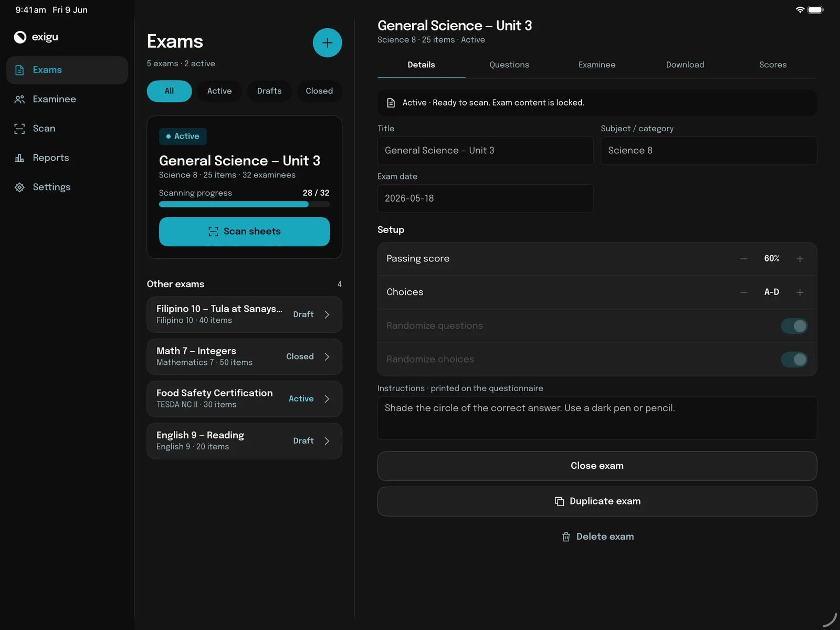Open Reports via its sidebar chart icon
This screenshot has height=630, width=840.
pyautogui.click(x=19, y=158)
